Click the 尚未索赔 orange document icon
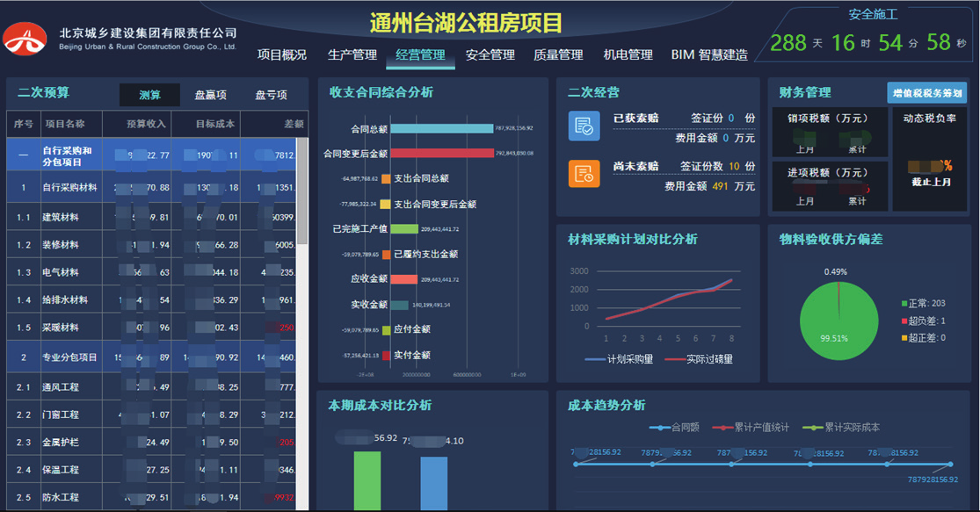Image resolution: width=980 pixels, height=512 pixels. point(584,175)
